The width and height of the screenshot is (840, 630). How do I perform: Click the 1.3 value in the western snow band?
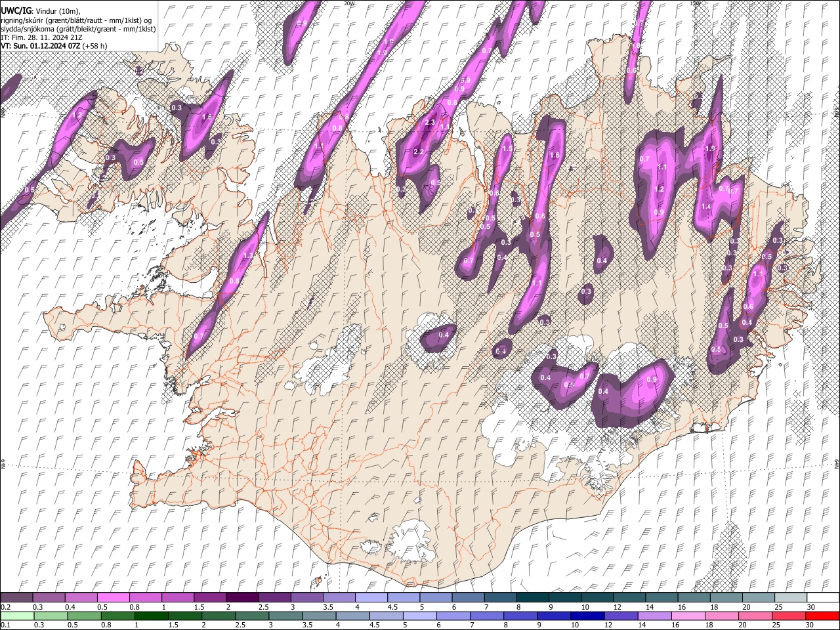(x=248, y=255)
